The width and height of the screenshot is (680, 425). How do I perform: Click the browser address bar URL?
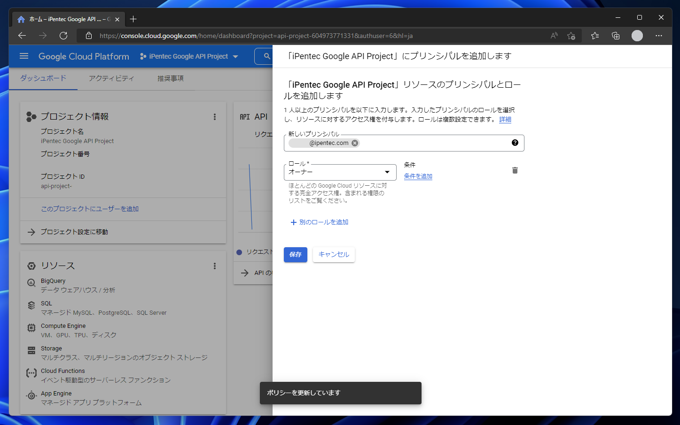[x=256, y=36]
